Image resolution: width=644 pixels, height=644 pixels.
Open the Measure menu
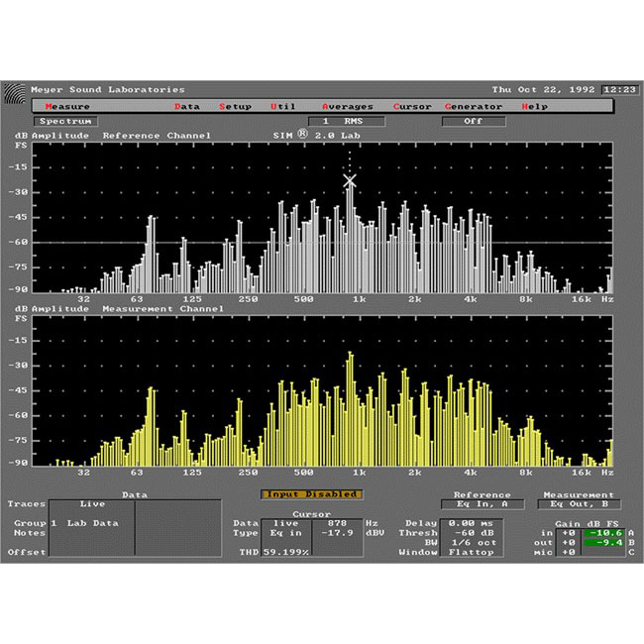tap(67, 106)
